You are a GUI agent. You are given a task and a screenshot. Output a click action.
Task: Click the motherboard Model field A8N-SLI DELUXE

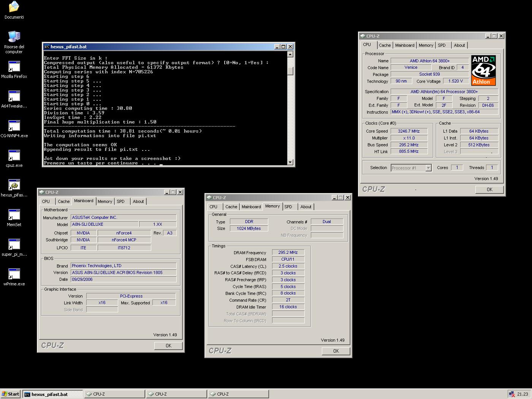(x=104, y=224)
